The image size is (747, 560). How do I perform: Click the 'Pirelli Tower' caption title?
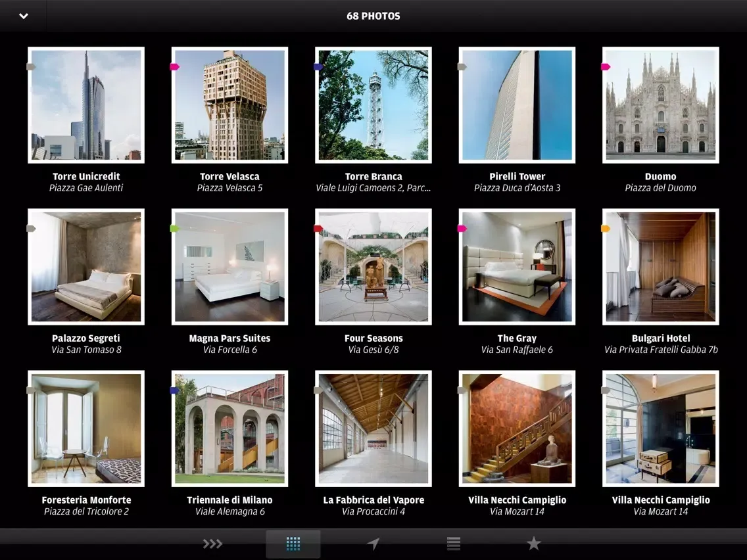pyautogui.click(x=517, y=176)
